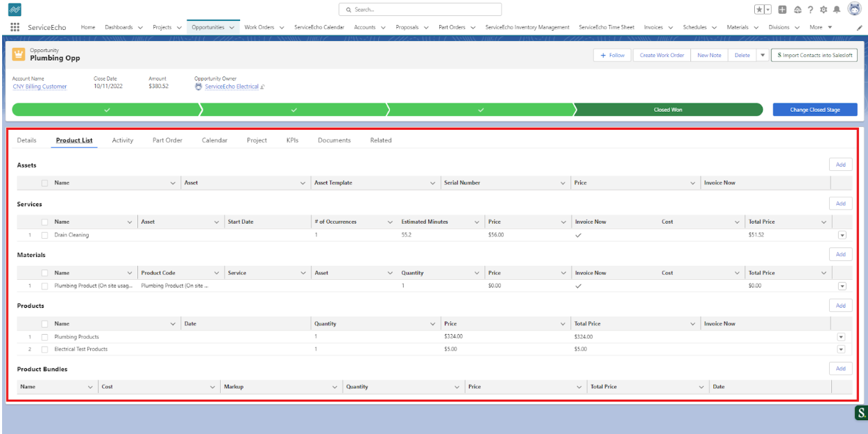Check the select-all box in Materials header
Viewport: 868px width, 434px height.
pyautogui.click(x=44, y=272)
